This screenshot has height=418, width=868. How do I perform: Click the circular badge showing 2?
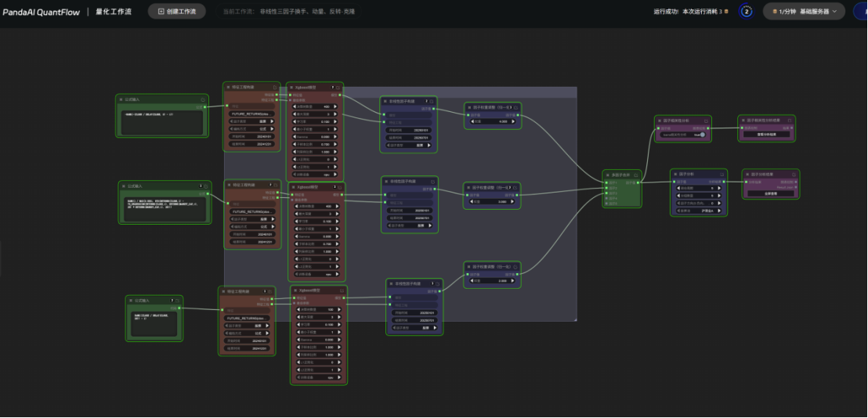pos(746,12)
